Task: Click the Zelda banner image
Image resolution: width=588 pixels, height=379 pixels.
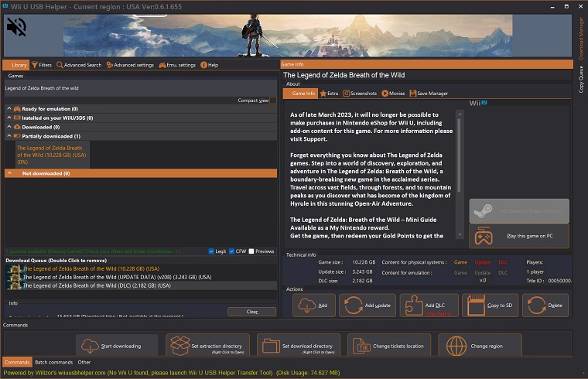Action: [288, 36]
